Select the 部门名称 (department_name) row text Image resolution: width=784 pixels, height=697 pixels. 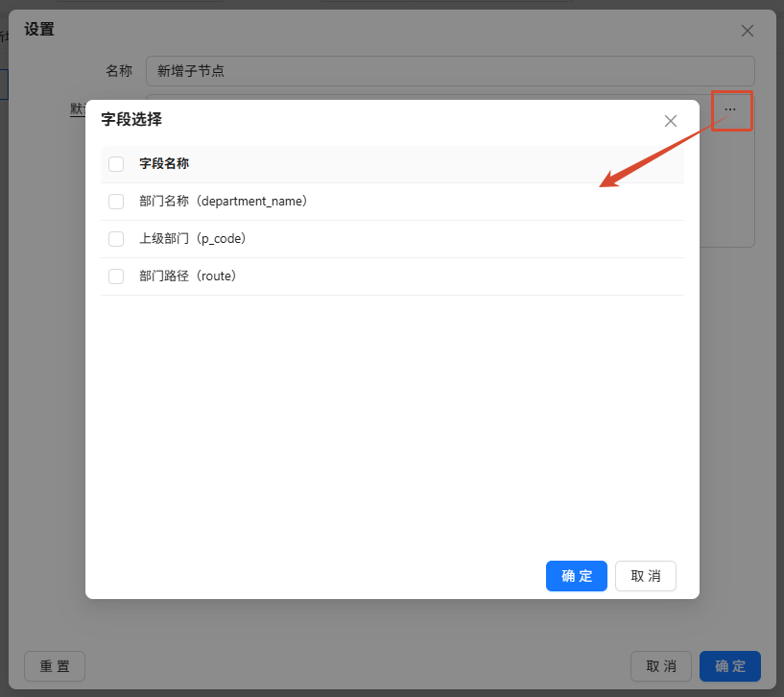point(223,202)
